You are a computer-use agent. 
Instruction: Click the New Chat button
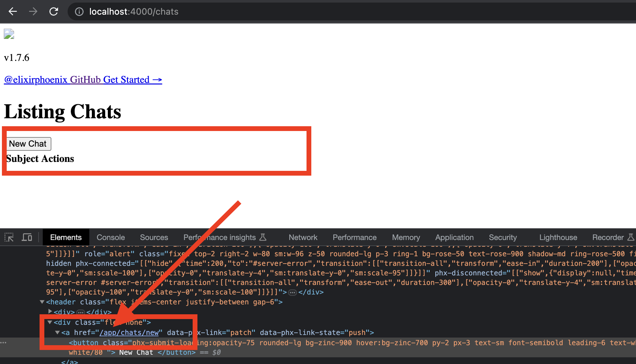[x=28, y=143]
